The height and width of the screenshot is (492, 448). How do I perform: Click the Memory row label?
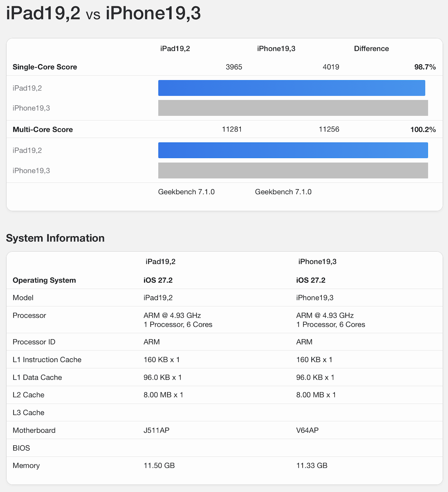[x=26, y=465]
